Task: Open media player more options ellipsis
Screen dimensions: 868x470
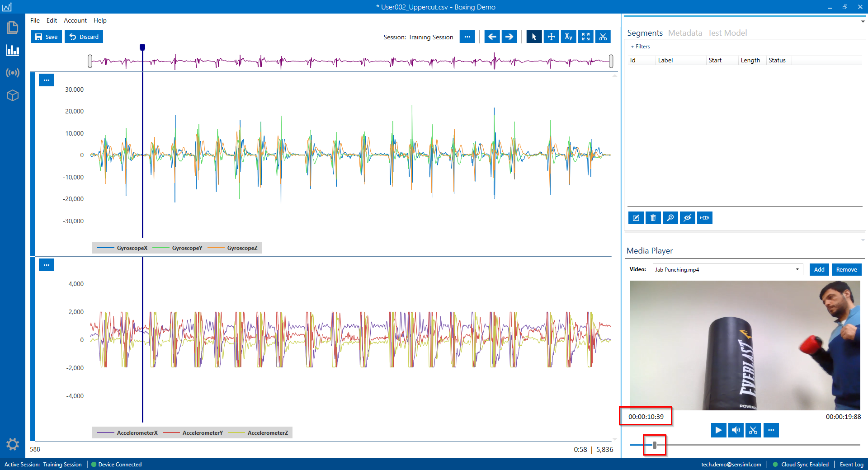Action: pos(771,430)
